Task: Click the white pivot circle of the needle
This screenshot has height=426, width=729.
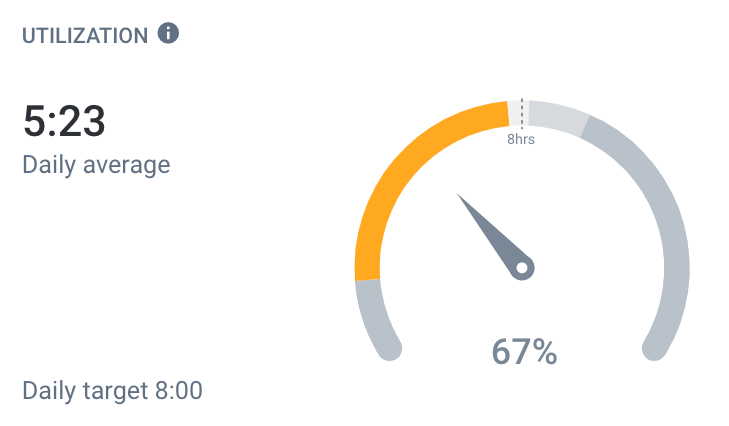Action: click(522, 268)
